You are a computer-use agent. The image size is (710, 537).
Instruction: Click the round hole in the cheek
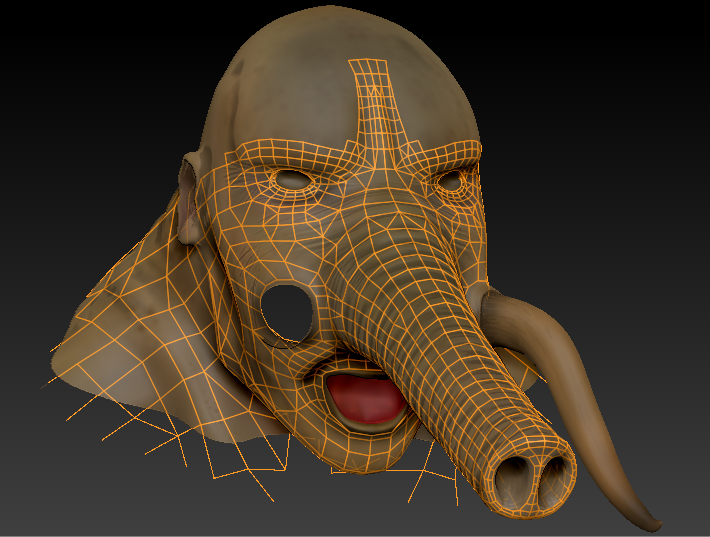click(x=287, y=314)
